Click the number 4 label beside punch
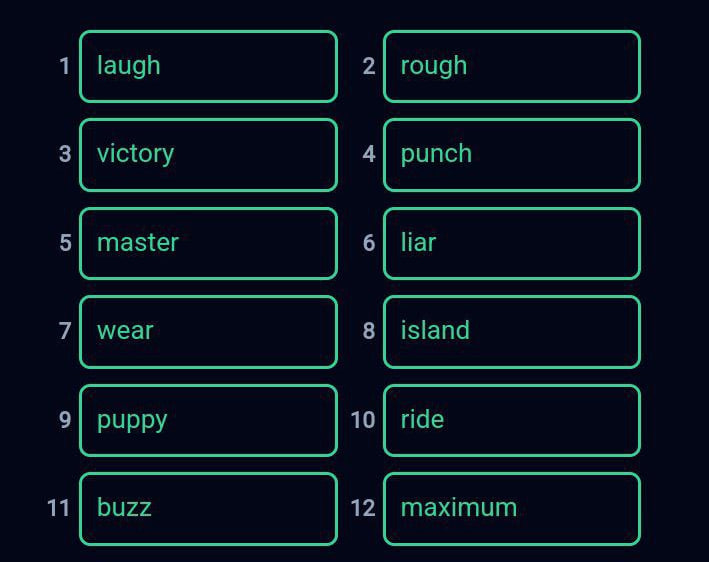709x562 pixels. point(369,154)
